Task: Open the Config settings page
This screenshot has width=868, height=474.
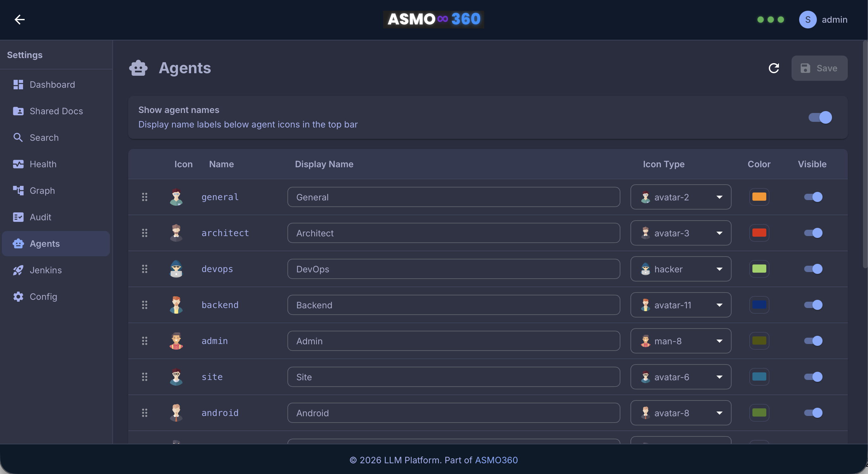Action: (44, 296)
